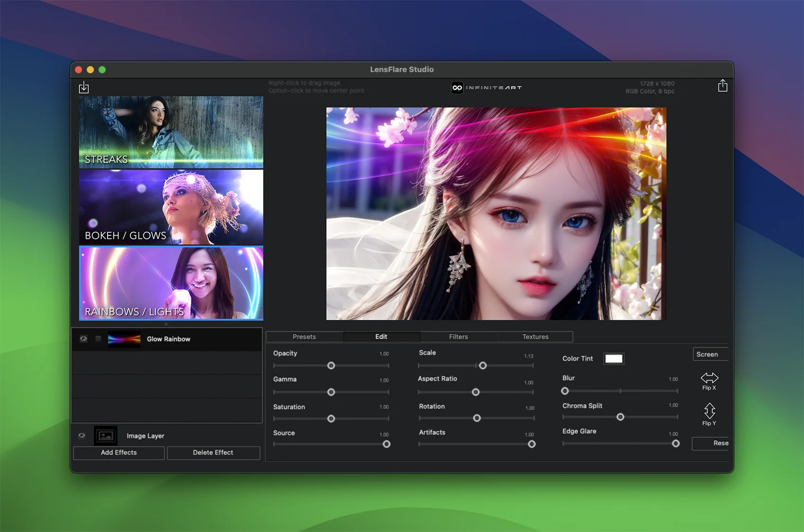
Task: Select the Rainbows / Lights category thumbnail
Action: (x=171, y=283)
